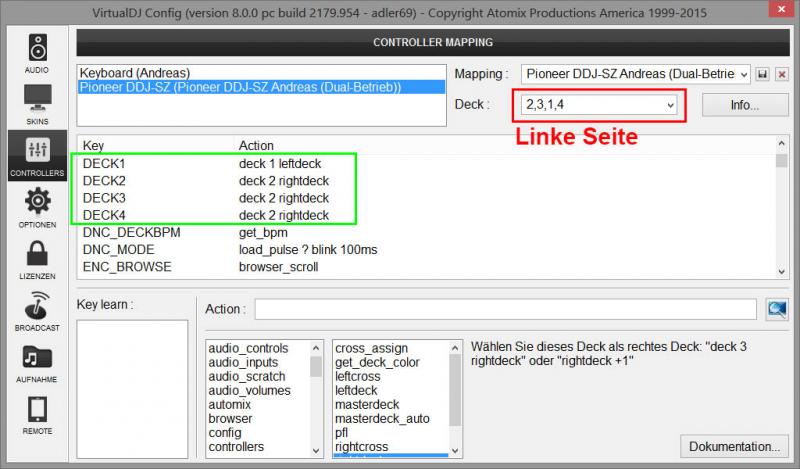Pick get_deck_color from the action list
Viewport: 800px width, 469px height.
tap(377, 362)
